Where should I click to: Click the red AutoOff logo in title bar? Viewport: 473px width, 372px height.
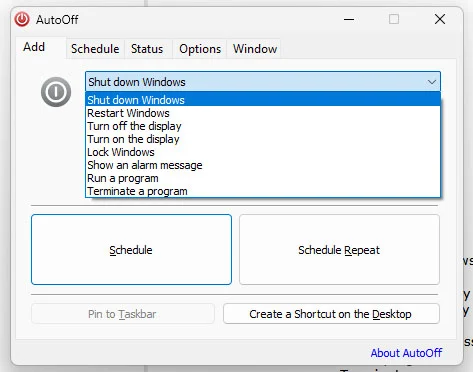22,19
